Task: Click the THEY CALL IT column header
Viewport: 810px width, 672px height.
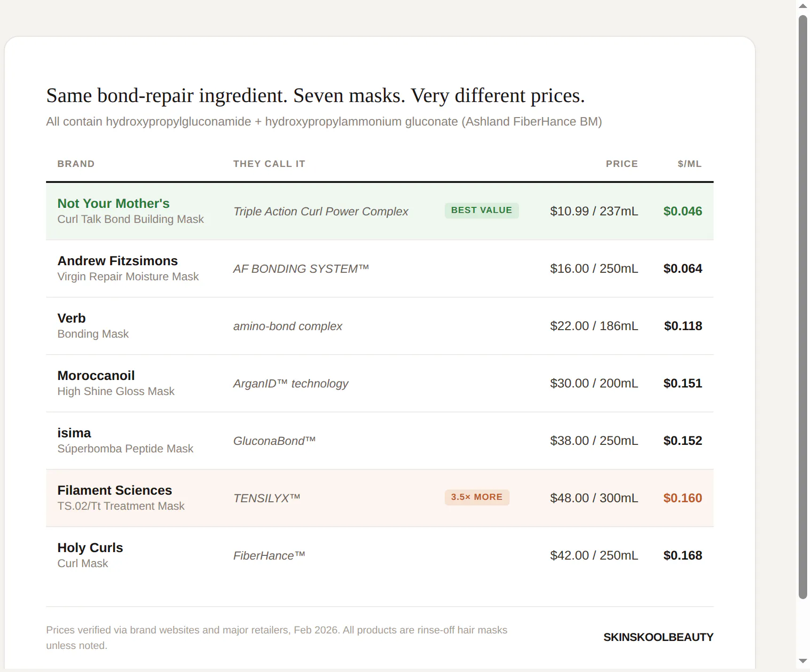Action: 269,164
